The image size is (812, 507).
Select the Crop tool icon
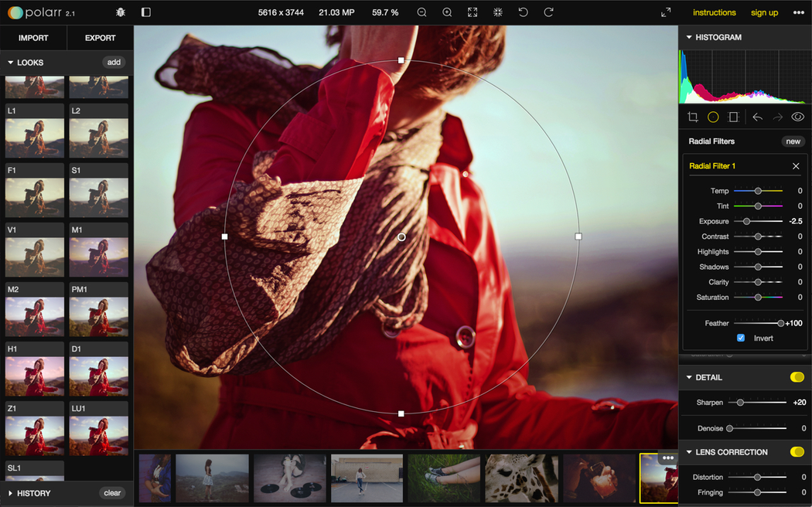click(x=693, y=117)
